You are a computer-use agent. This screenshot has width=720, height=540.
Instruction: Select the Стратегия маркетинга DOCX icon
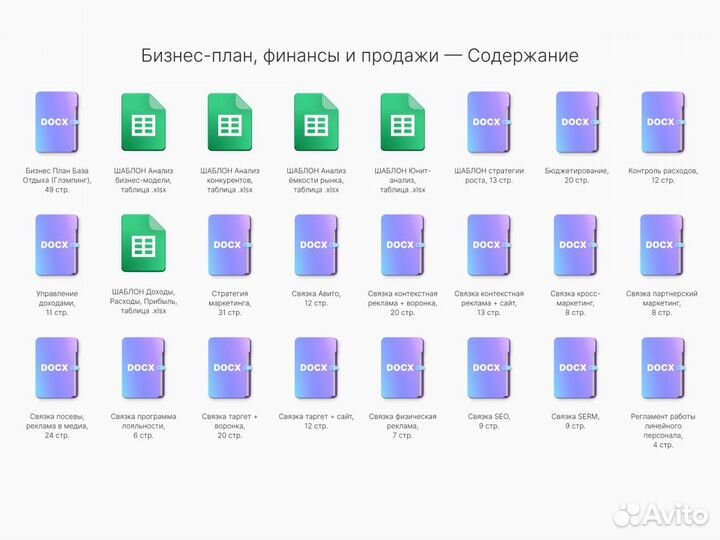[x=229, y=245]
